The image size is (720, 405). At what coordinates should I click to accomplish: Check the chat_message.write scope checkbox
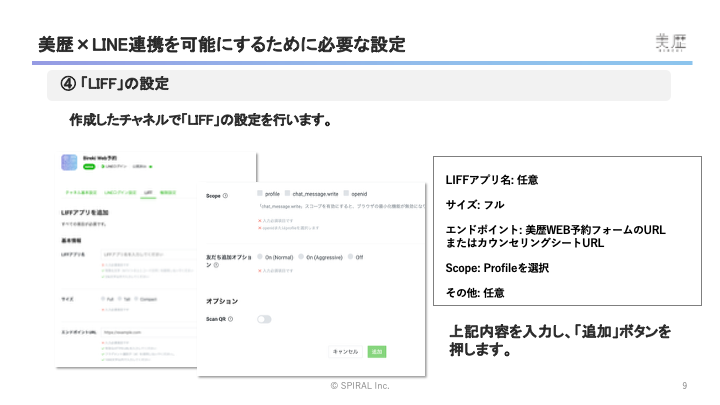[x=286, y=194]
